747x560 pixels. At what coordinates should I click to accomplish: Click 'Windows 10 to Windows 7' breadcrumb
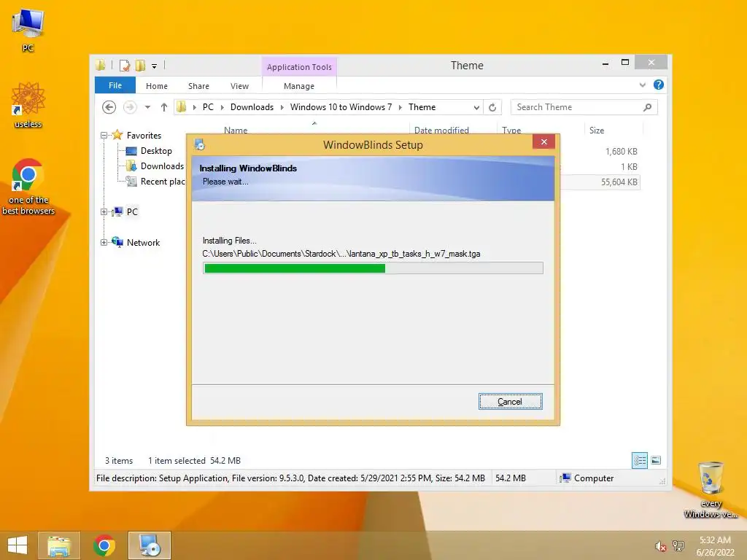point(341,107)
